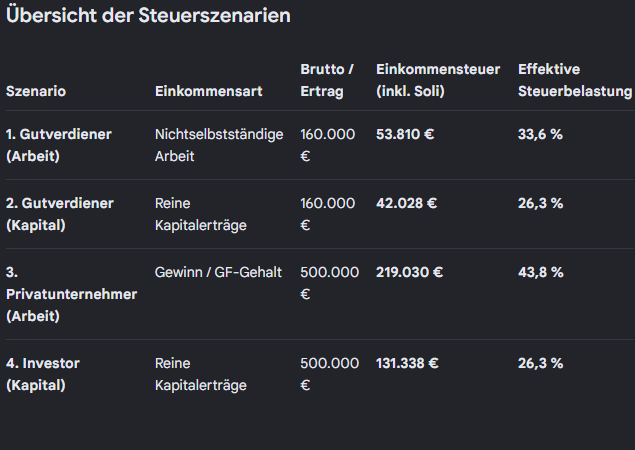Click the 43,8 % tax rate
Viewport: 635px width, 450px height.
(541, 272)
